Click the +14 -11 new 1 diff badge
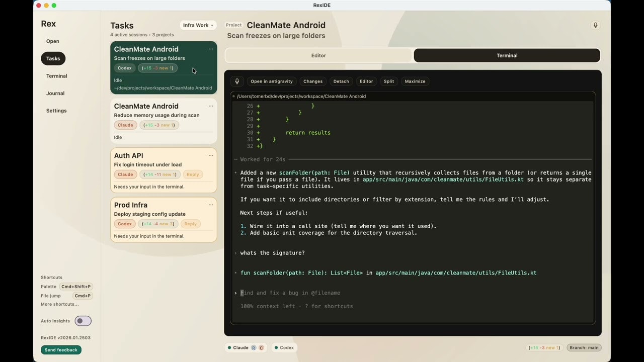The height and width of the screenshot is (362, 644). pyautogui.click(x=160, y=174)
